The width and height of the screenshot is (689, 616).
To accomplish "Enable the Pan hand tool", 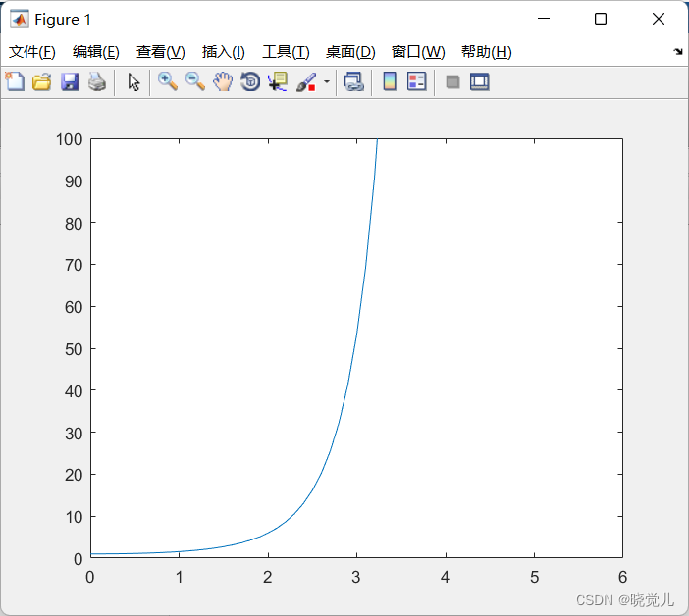I will point(223,81).
